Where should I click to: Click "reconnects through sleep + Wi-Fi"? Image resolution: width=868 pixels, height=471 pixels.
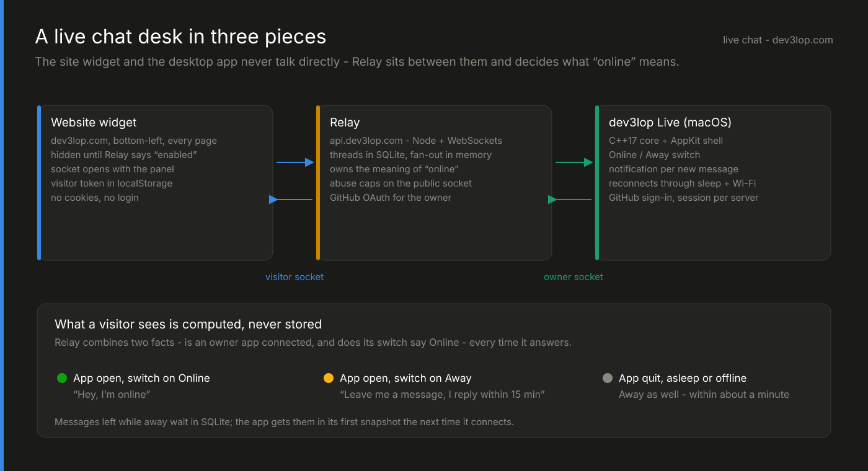682,183
